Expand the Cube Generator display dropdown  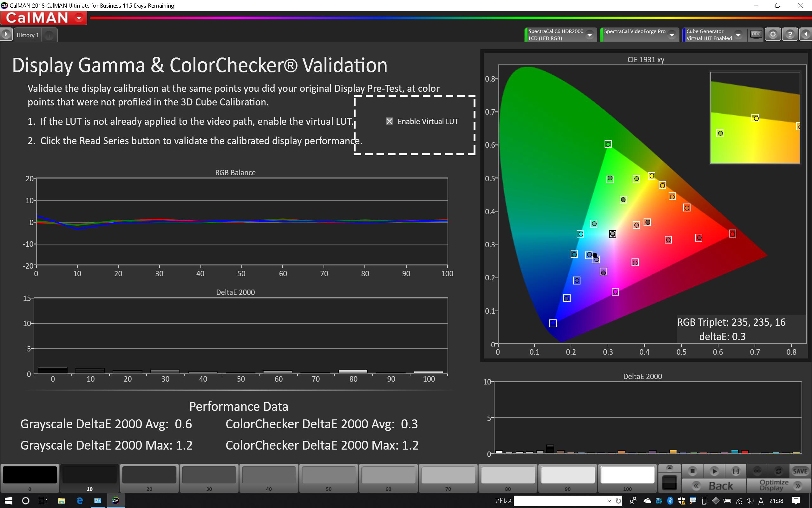738,35
